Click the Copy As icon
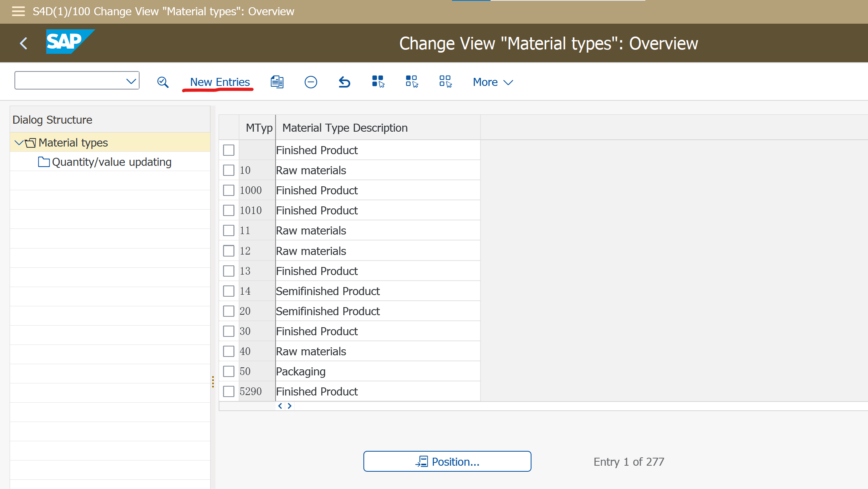The image size is (868, 489). coord(277,82)
